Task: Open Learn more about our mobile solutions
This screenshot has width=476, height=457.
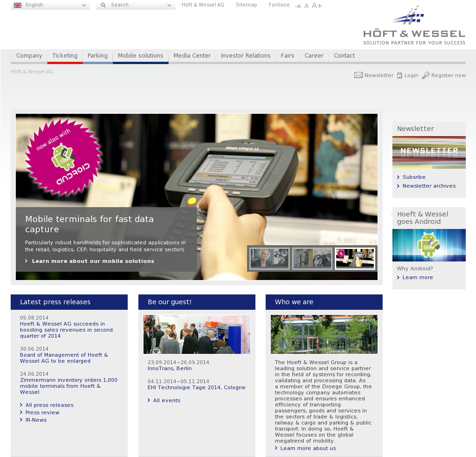Action: [93, 261]
